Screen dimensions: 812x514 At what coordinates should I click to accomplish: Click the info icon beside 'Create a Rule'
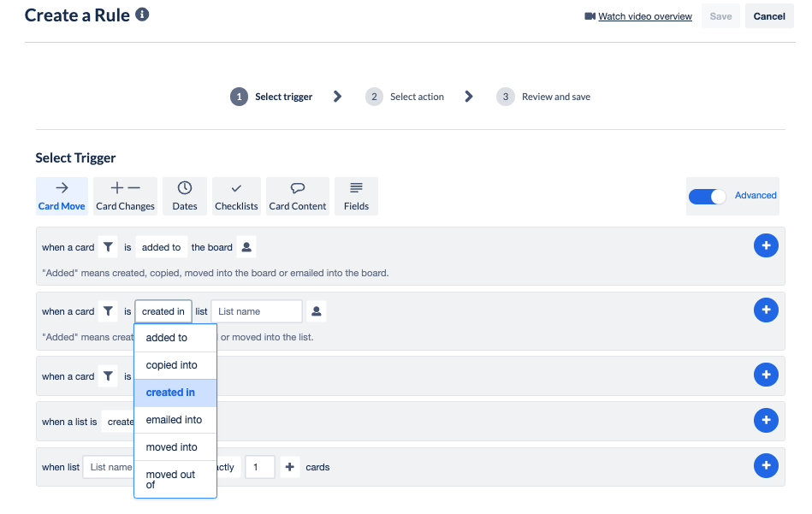click(x=142, y=14)
